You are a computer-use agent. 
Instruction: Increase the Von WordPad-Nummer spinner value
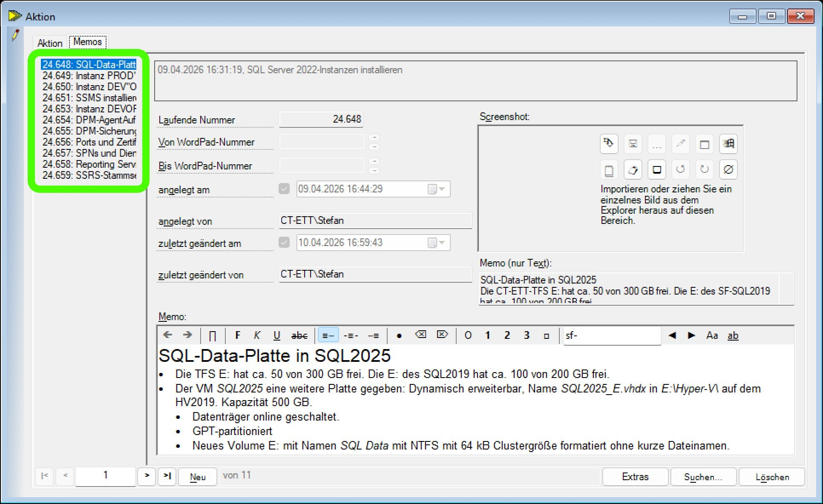coord(374,137)
